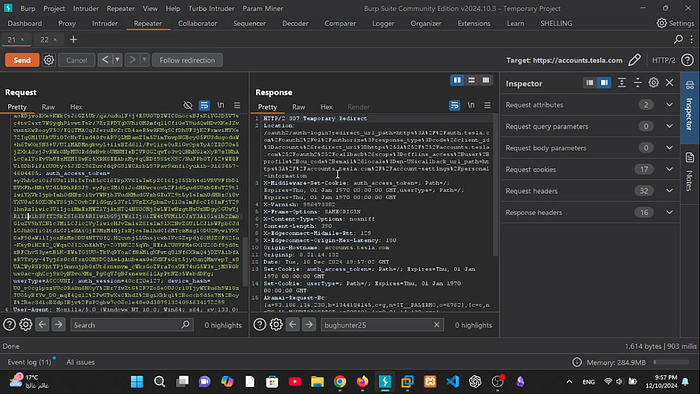The height and width of the screenshot is (394, 700).
Task: Edit target with pencil icon
Action: (x=634, y=60)
